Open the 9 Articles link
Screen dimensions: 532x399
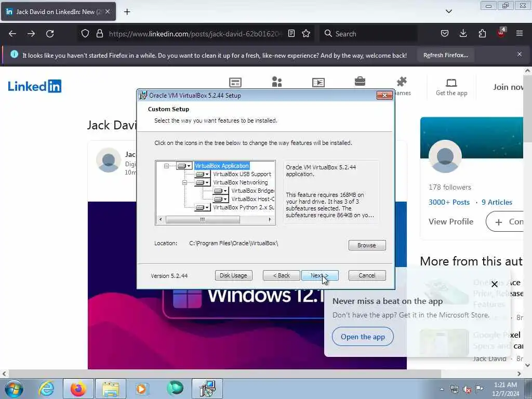[497, 202]
